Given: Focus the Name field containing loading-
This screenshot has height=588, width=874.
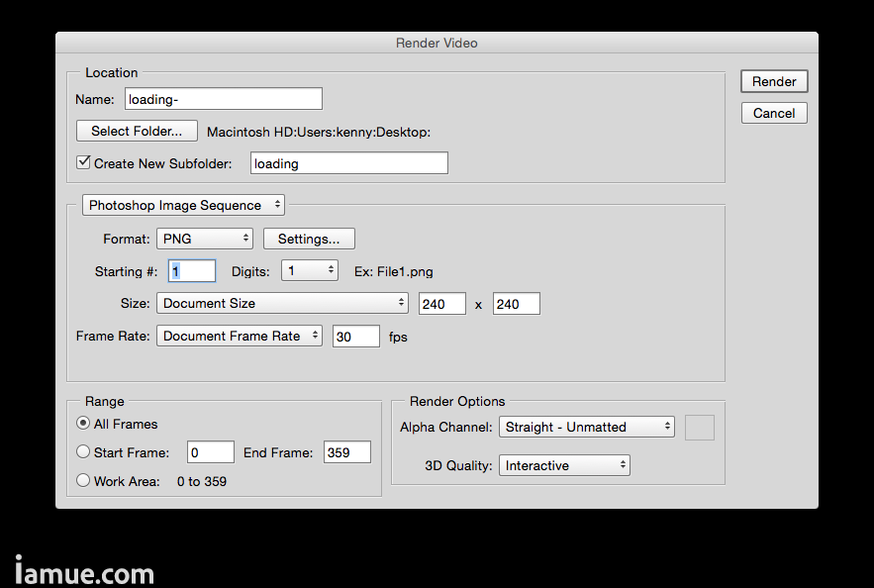Looking at the screenshot, I should point(224,99).
